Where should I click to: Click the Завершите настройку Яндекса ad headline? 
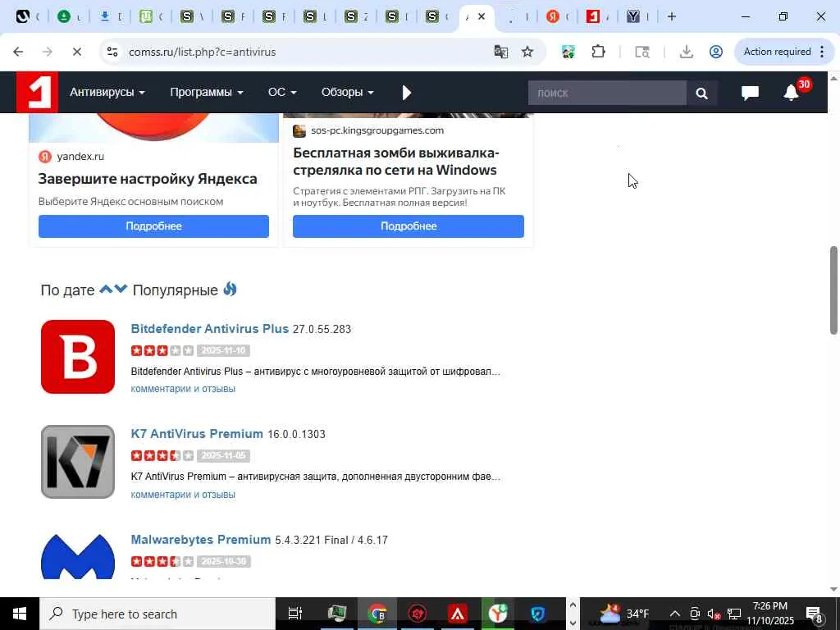click(148, 178)
